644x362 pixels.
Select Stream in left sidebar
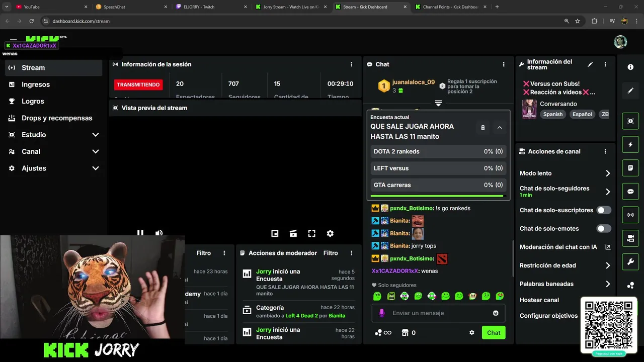click(x=53, y=68)
